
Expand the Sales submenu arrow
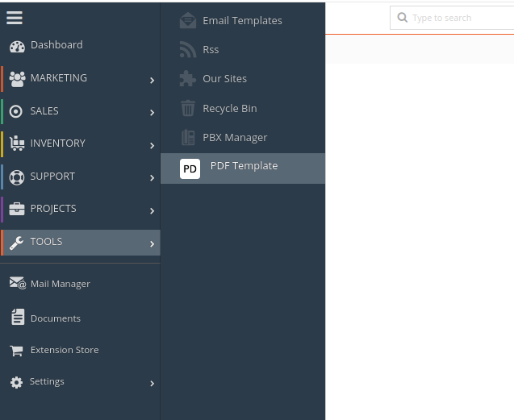[152, 113]
